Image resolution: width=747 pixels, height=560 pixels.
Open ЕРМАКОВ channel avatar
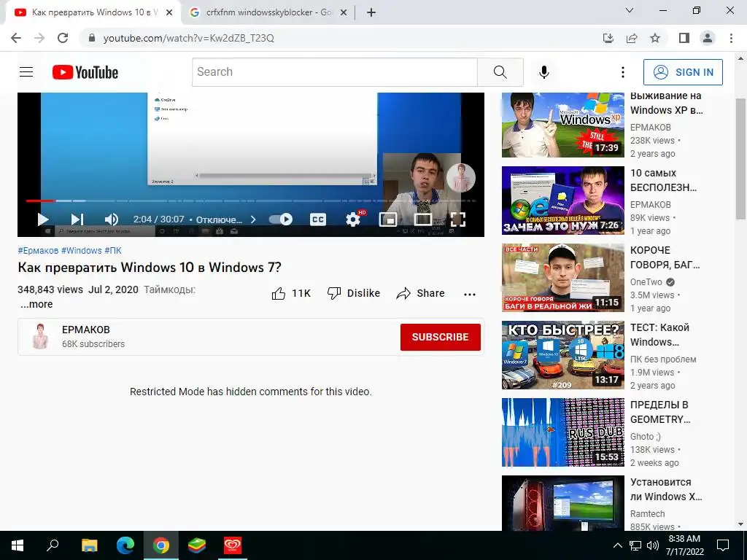pos(41,337)
